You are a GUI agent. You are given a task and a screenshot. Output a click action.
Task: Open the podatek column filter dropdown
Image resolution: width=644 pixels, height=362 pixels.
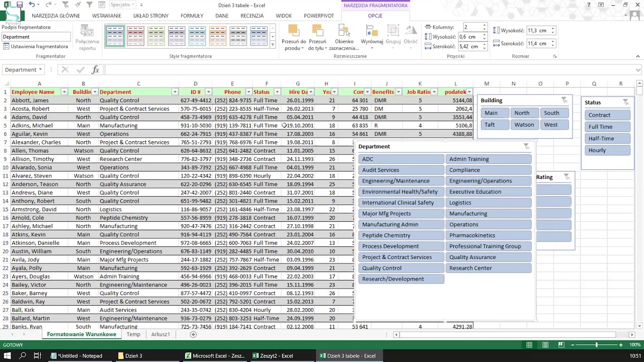point(469,92)
